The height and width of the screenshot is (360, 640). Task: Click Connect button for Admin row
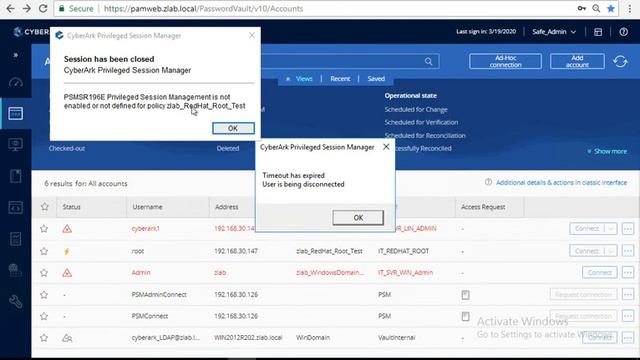tap(600, 273)
